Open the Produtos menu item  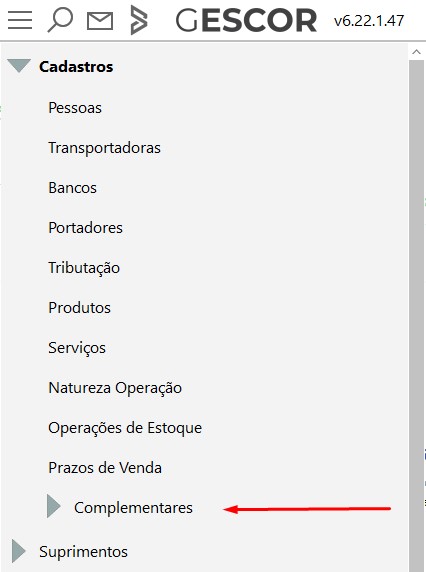click(x=79, y=308)
